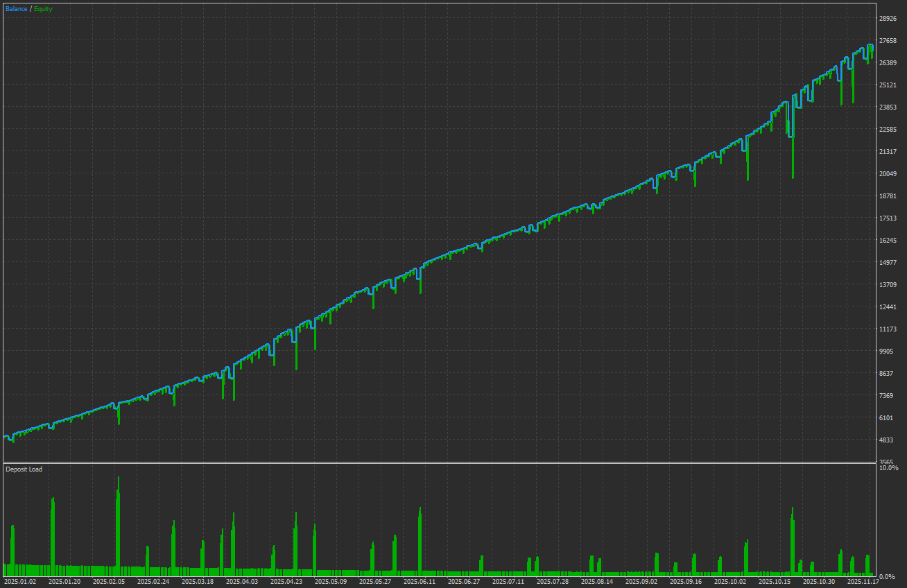This screenshot has height=588, width=907.
Task: Click the 18781 axis label
Action: coord(888,196)
